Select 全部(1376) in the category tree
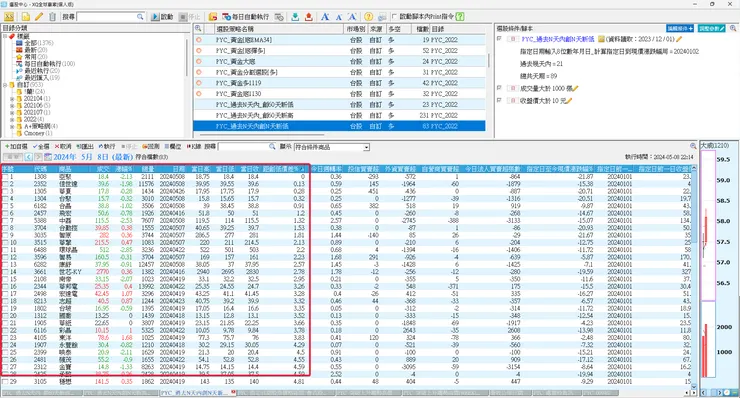 coord(39,43)
